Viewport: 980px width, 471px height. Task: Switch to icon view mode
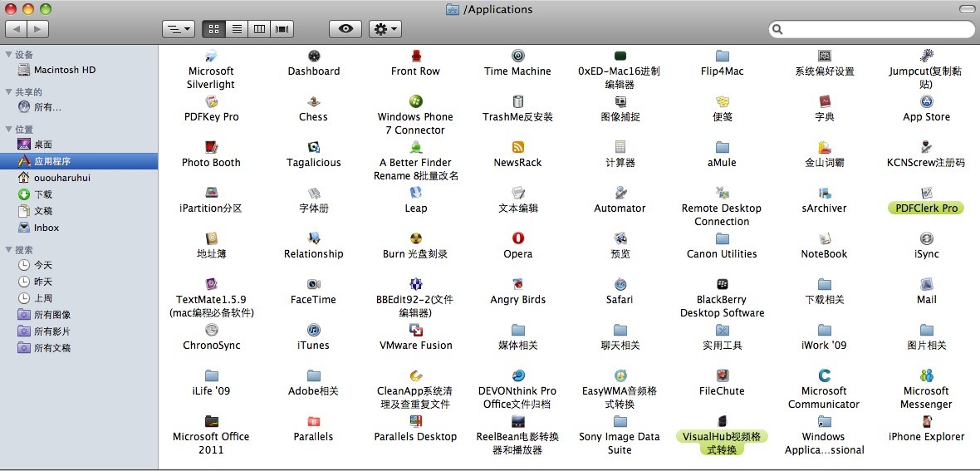tap(213, 29)
